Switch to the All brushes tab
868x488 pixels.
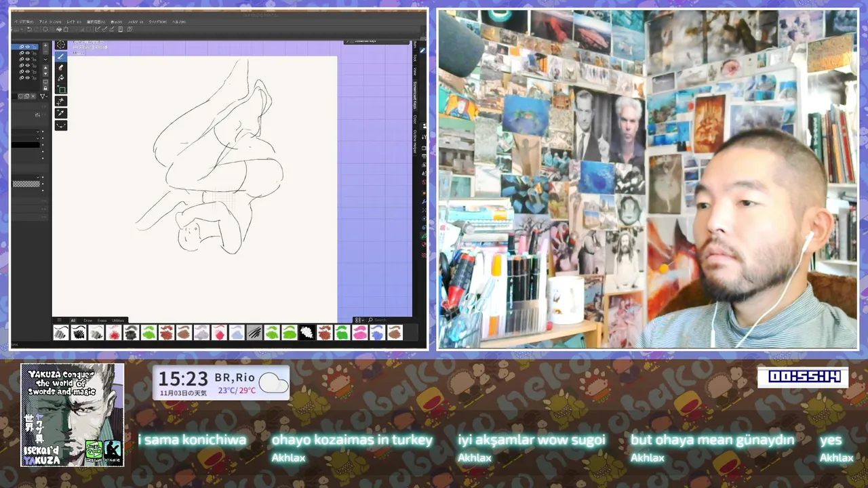pyautogui.click(x=73, y=320)
